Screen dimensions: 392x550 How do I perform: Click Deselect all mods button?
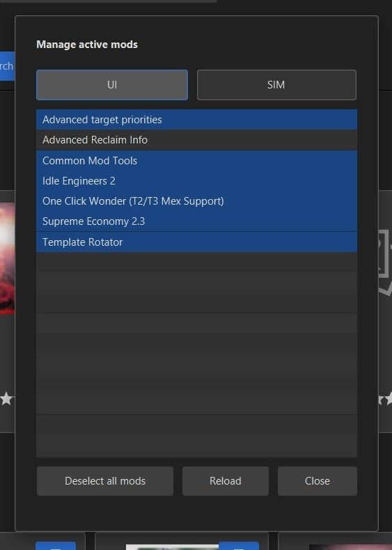pyautogui.click(x=105, y=481)
